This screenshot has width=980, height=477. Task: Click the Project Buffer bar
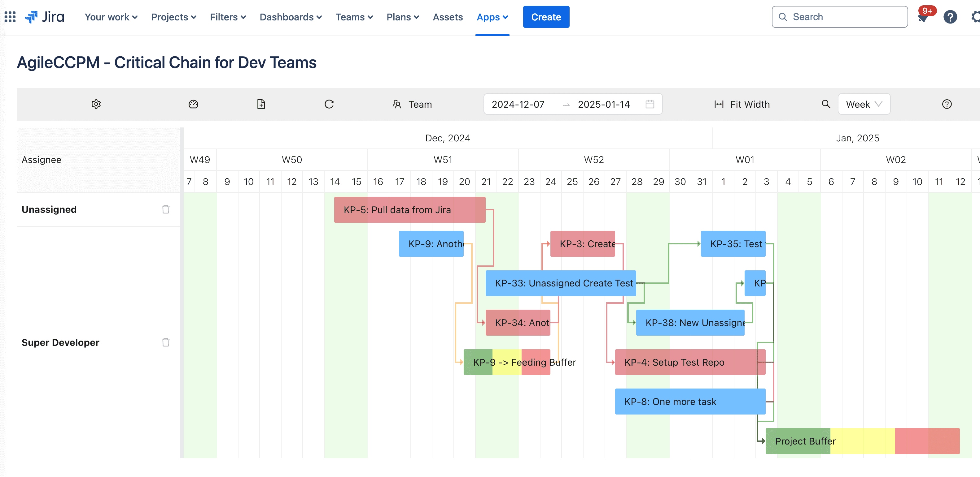click(x=805, y=441)
